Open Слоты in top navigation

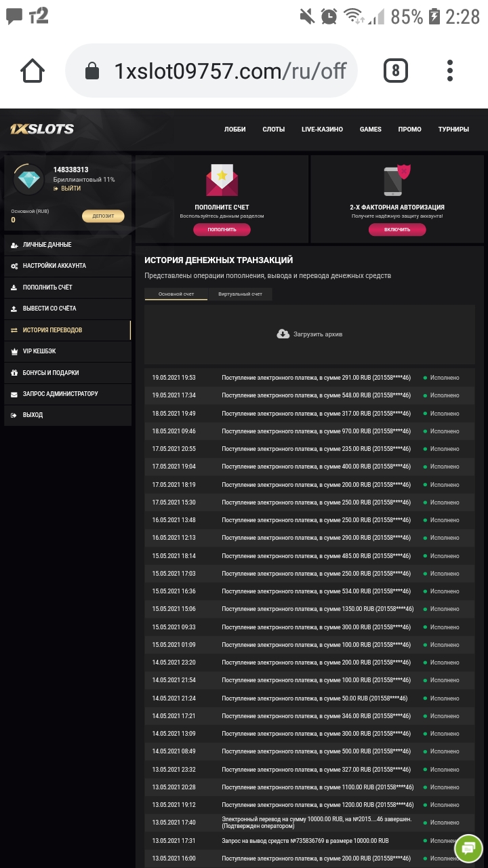point(274,130)
